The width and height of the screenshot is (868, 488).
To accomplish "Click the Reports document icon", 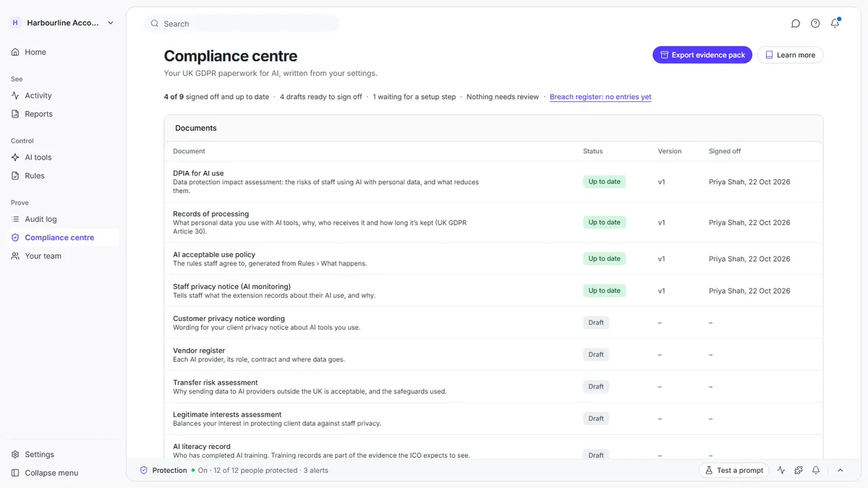I will (x=15, y=114).
